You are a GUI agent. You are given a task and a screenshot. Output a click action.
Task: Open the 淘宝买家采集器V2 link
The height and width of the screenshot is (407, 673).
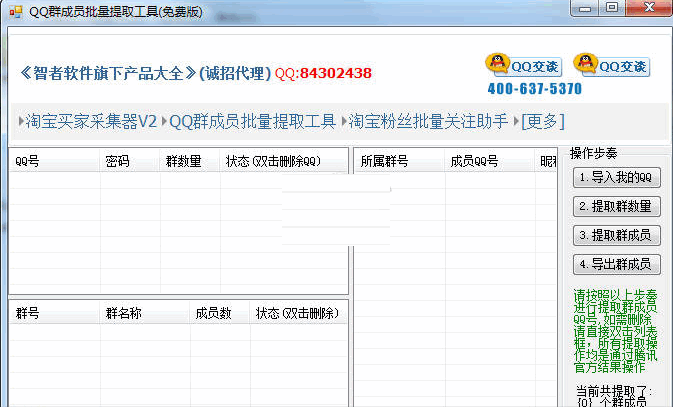91,121
